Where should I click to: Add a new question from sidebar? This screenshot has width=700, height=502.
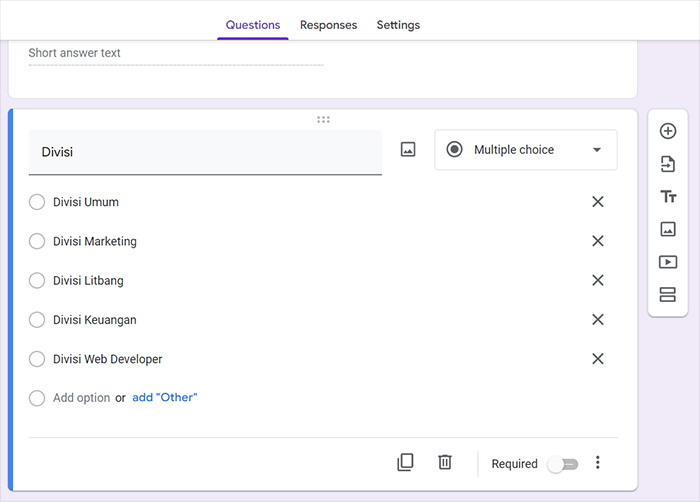pyautogui.click(x=668, y=131)
